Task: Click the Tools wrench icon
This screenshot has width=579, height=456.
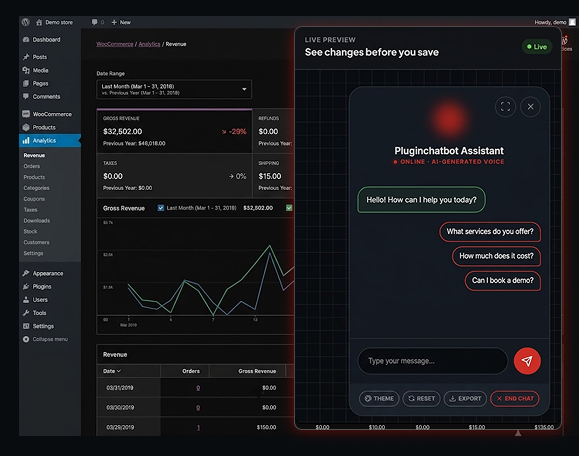Action: coord(26,313)
